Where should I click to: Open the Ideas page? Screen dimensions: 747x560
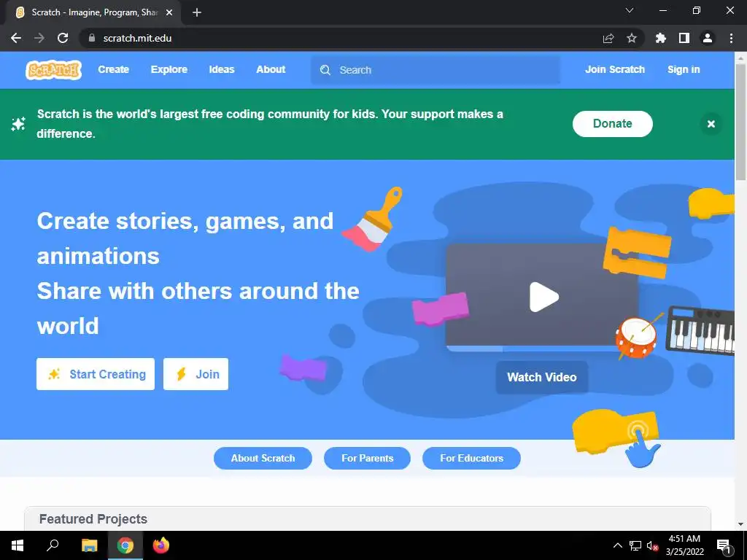(222, 69)
